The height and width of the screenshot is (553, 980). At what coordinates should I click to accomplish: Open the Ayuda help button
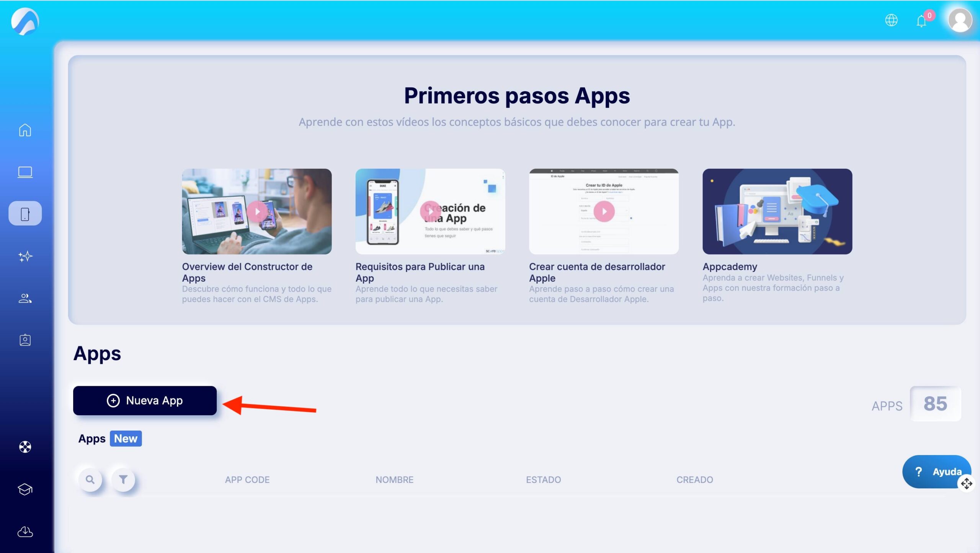click(936, 471)
